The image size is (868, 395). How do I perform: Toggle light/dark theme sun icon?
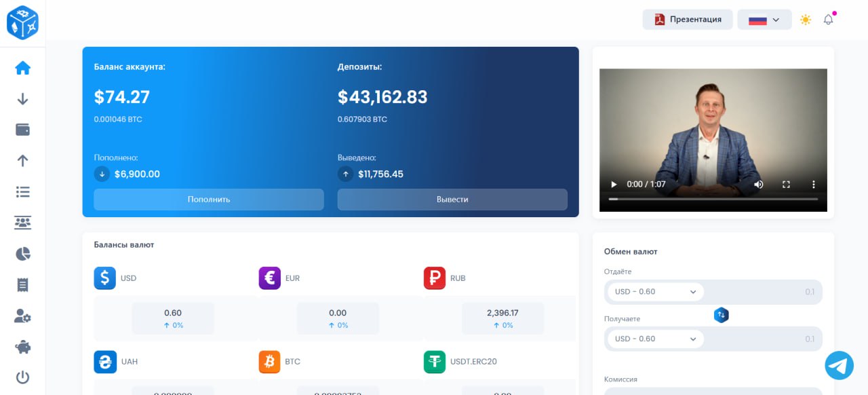pos(805,20)
